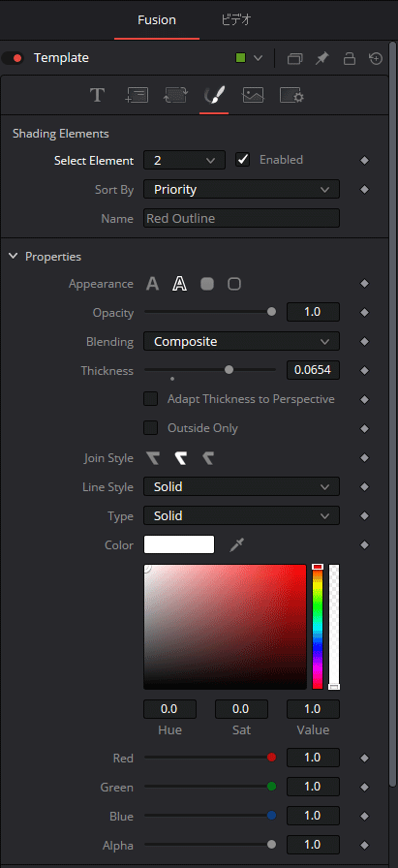Open the Transform tab icon
The height and width of the screenshot is (868, 398).
(176, 95)
